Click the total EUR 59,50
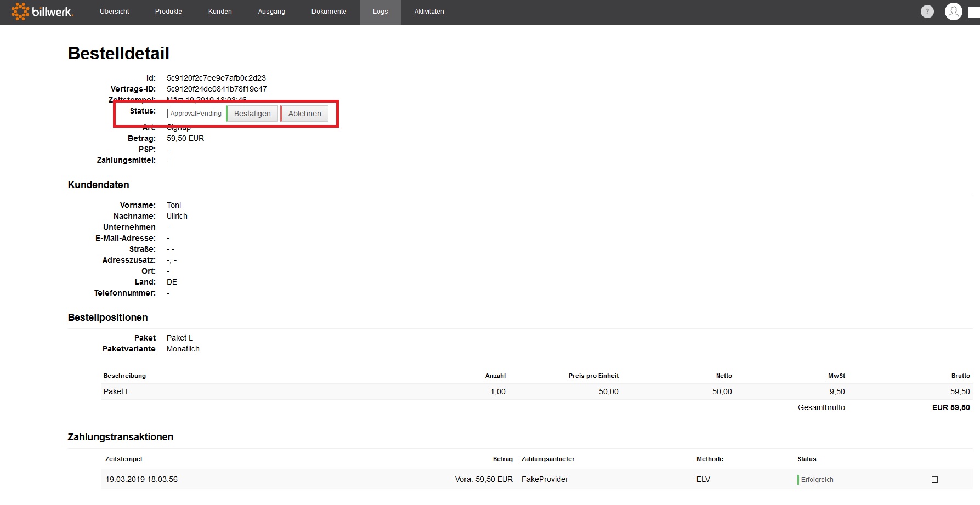 pyautogui.click(x=951, y=407)
